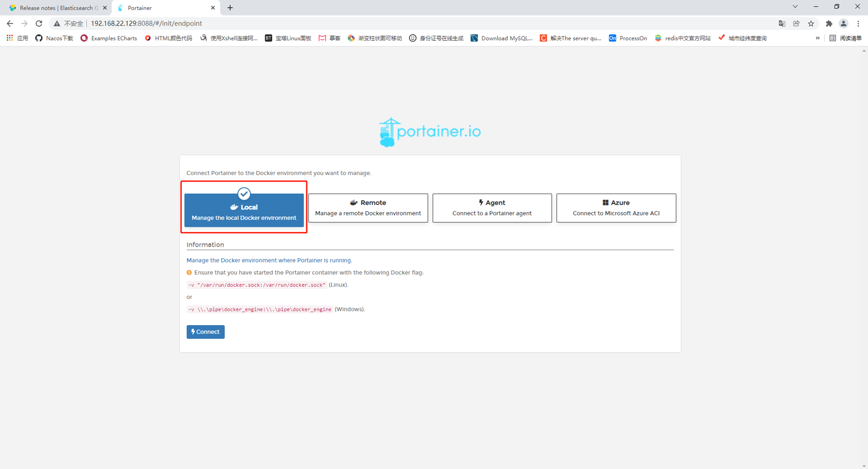This screenshot has width=868, height=469.
Task: Open the Chrome profile avatar icon
Action: (x=843, y=23)
